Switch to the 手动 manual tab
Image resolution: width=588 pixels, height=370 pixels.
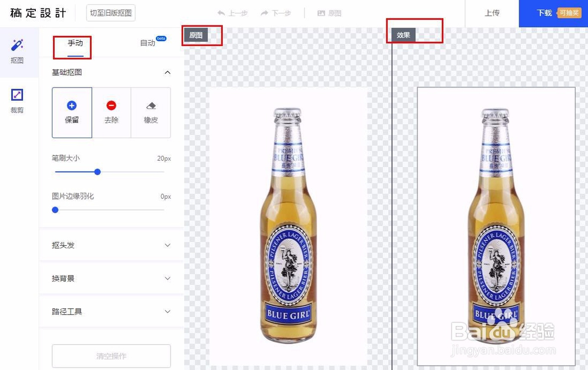point(75,43)
